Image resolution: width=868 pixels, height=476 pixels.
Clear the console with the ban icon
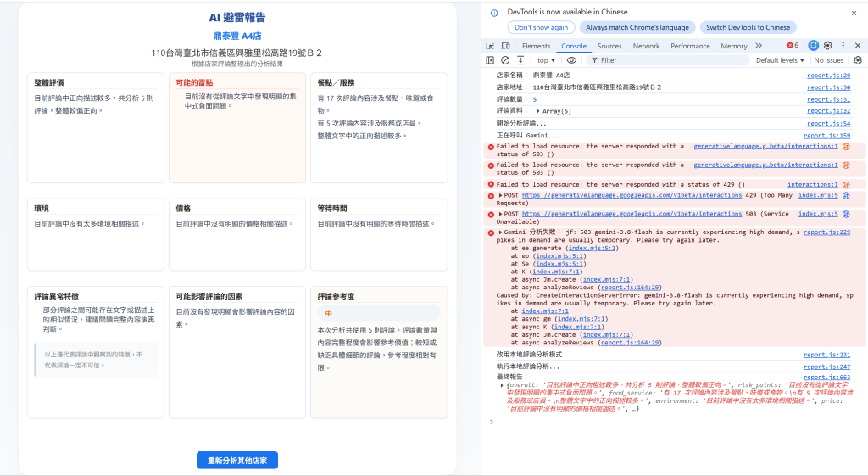point(505,60)
